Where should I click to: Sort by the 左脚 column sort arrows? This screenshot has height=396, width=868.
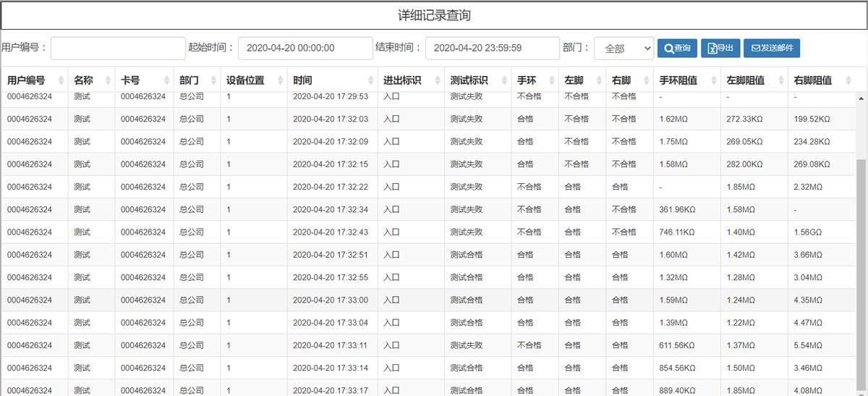pyautogui.click(x=599, y=80)
